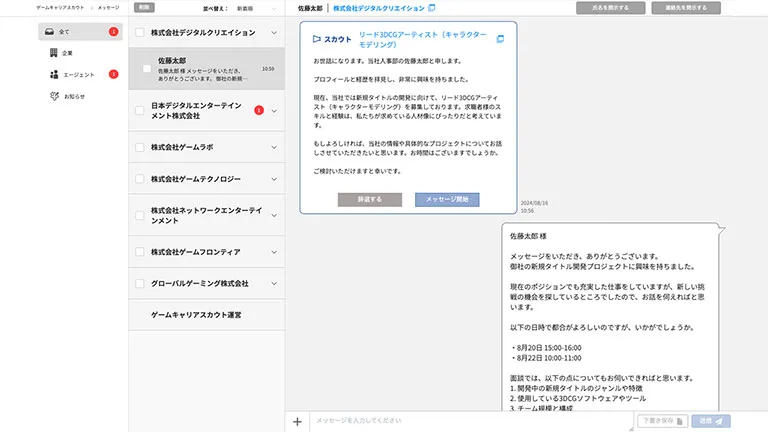Click the plus attachment icon beside message box
The image size is (768, 432).
tap(297, 421)
